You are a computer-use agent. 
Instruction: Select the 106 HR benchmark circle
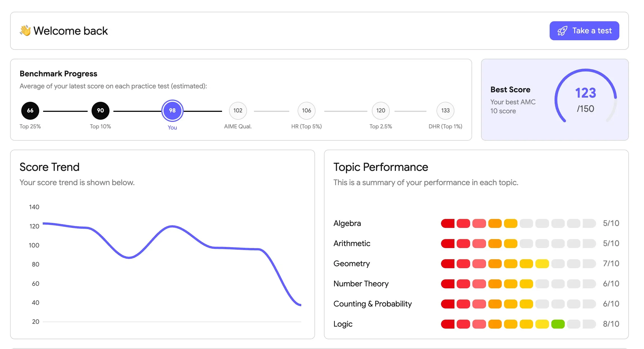point(306,110)
